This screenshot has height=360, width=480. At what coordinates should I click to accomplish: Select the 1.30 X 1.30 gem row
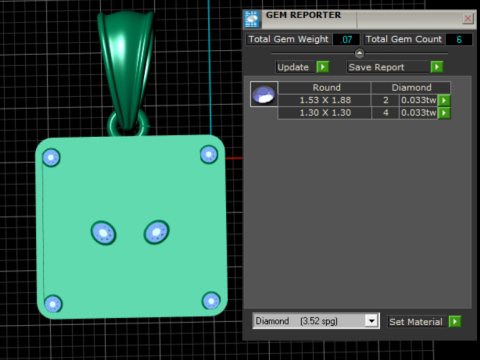pos(364,113)
